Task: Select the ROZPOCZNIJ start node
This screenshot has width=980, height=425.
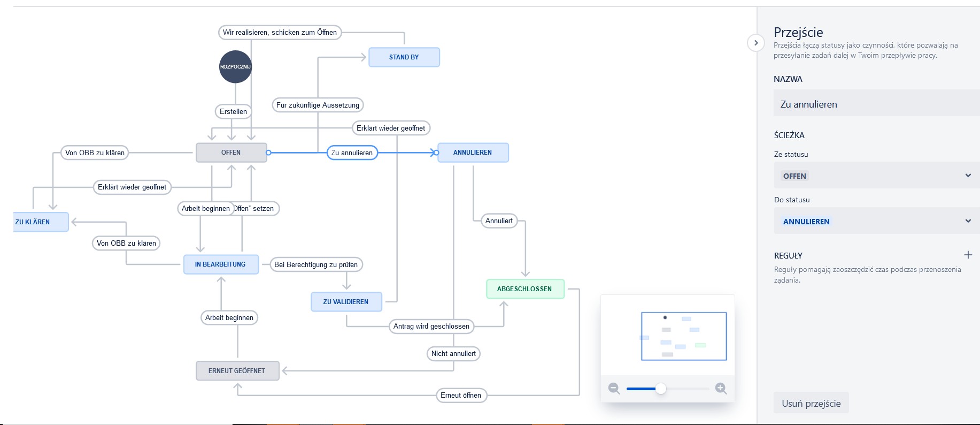Action: 235,67
